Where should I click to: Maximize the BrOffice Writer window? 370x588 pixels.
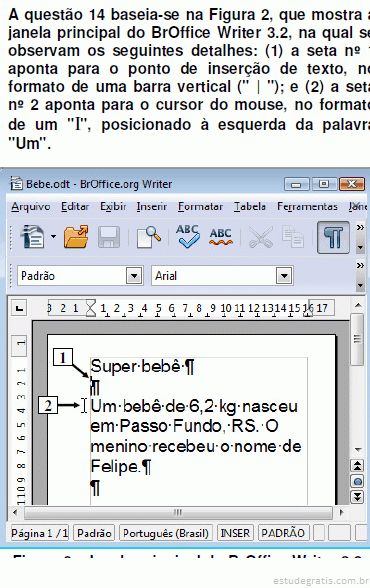click(x=324, y=184)
